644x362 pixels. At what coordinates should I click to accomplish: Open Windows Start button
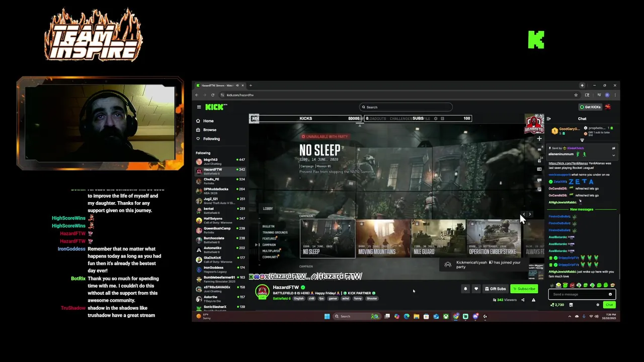pyautogui.click(x=327, y=316)
